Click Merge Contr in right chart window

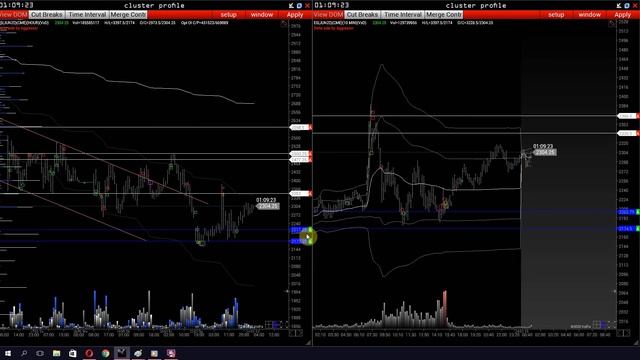pyautogui.click(x=444, y=15)
